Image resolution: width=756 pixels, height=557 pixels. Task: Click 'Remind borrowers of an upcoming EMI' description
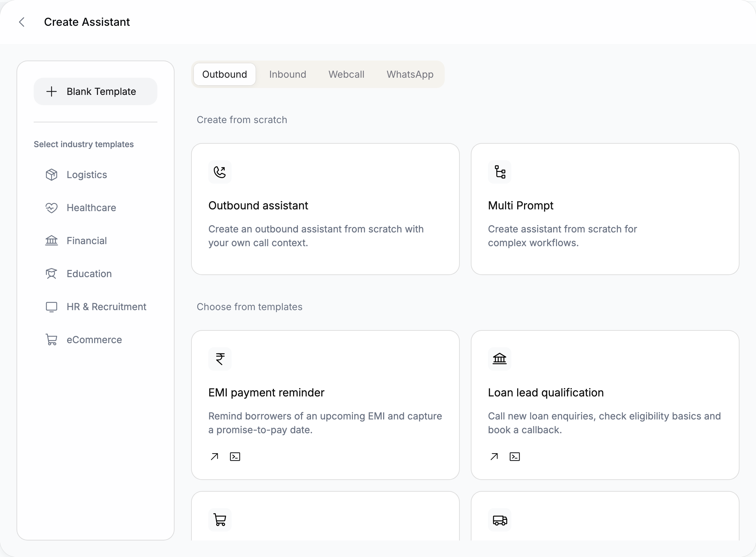pyautogui.click(x=325, y=423)
